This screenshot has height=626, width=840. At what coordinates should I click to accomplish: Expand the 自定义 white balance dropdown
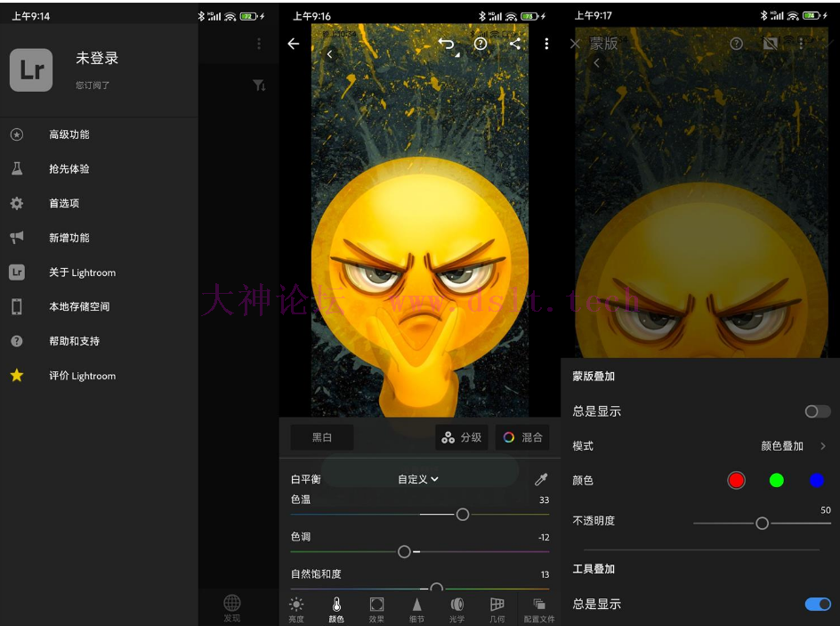[418, 479]
